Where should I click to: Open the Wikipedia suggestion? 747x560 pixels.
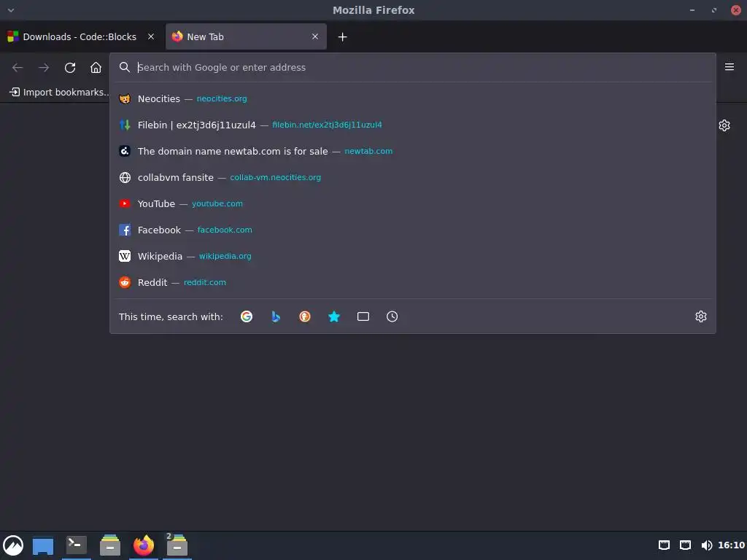413,256
